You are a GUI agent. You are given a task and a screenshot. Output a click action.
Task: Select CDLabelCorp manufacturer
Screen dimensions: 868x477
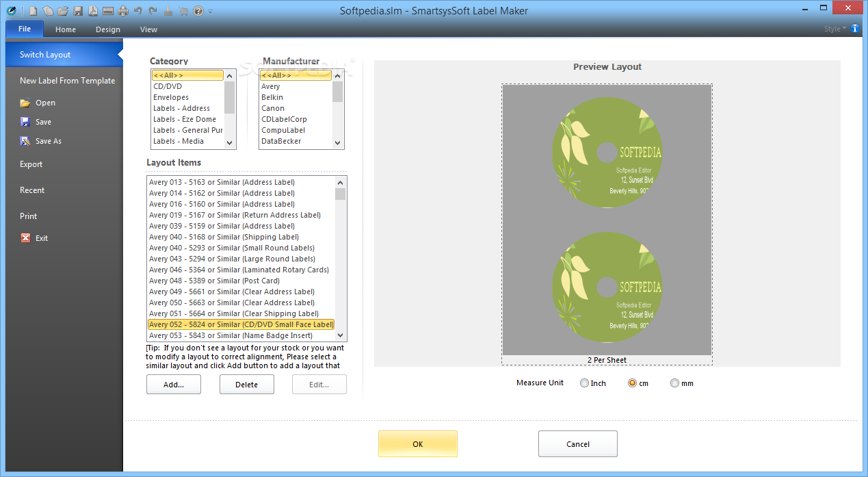point(284,119)
